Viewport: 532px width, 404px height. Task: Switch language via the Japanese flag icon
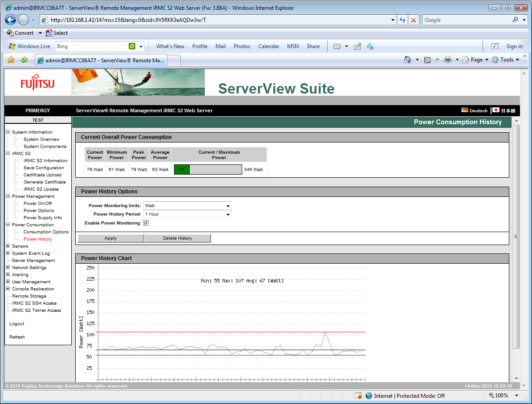pyautogui.click(x=496, y=110)
